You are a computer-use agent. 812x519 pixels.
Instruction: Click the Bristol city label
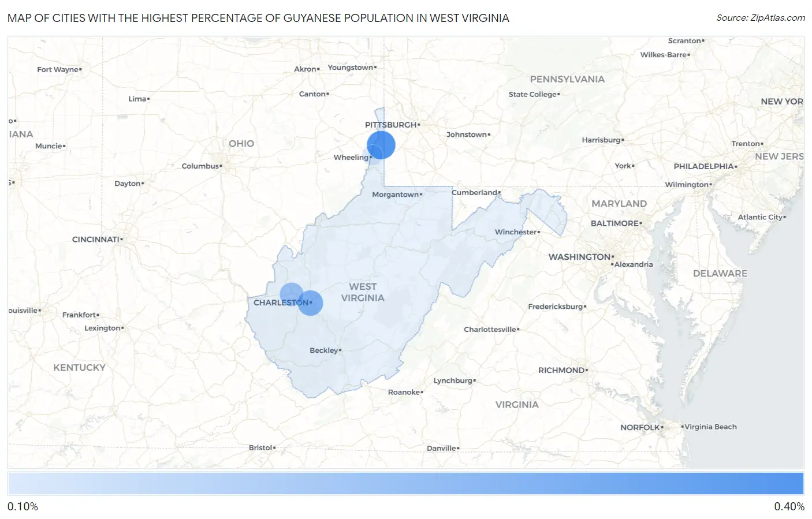[x=260, y=448]
